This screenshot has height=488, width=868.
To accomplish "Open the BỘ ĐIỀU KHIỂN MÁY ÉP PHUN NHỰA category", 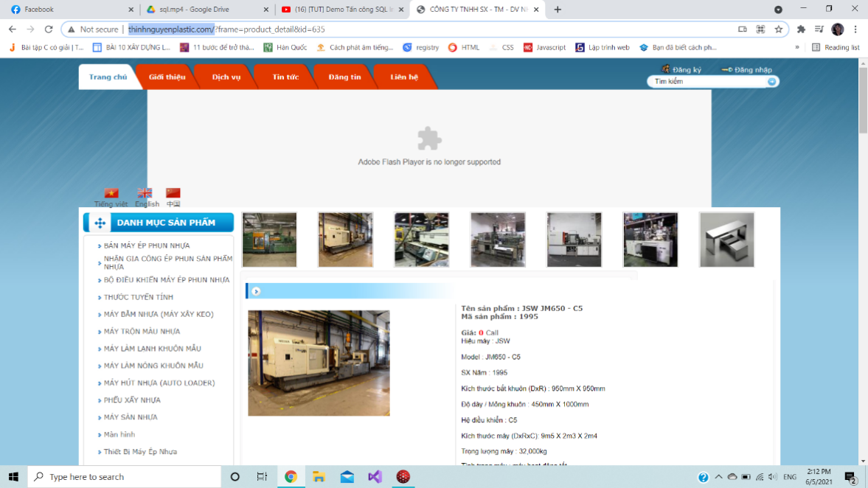I will click(x=167, y=280).
